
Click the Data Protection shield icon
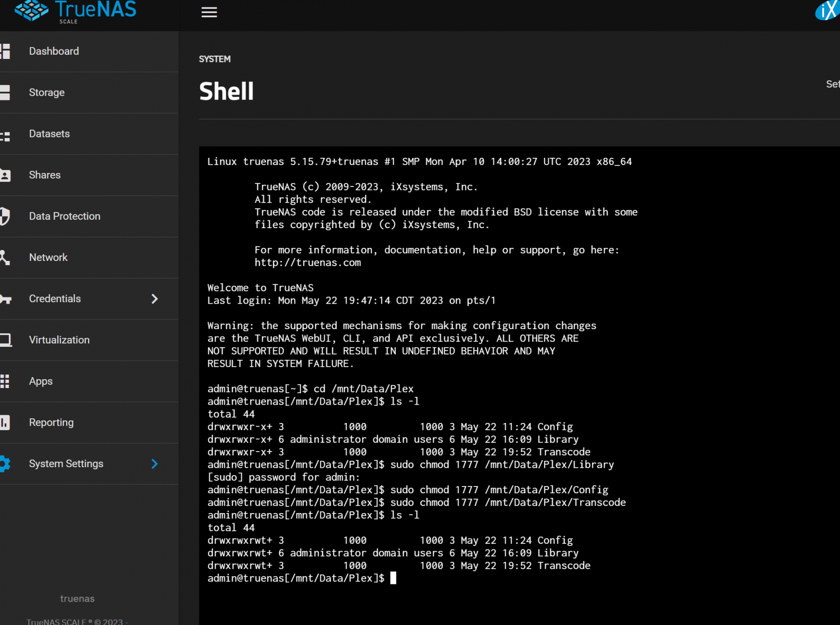pos(5,216)
